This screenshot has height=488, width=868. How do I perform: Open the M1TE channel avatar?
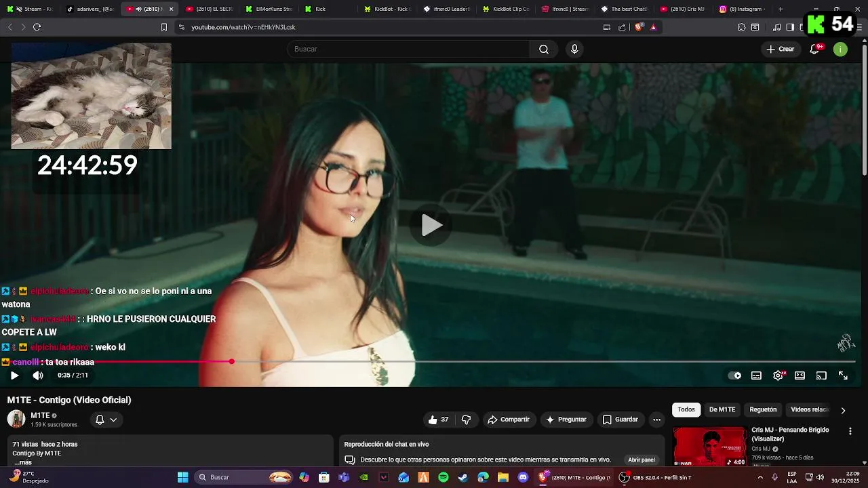tap(16, 419)
